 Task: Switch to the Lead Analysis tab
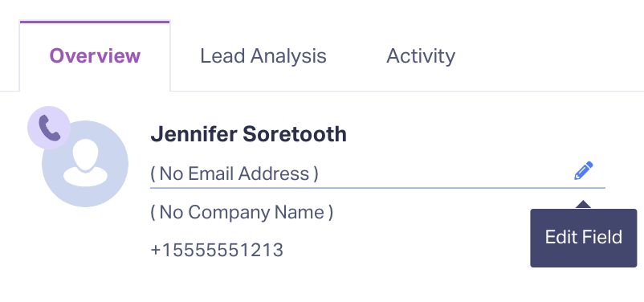(263, 56)
